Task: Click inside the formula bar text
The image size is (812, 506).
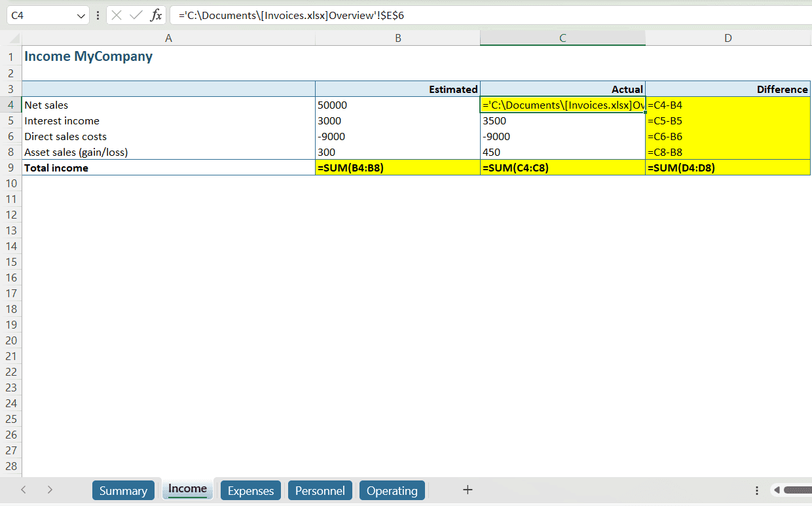Action: coord(458,15)
